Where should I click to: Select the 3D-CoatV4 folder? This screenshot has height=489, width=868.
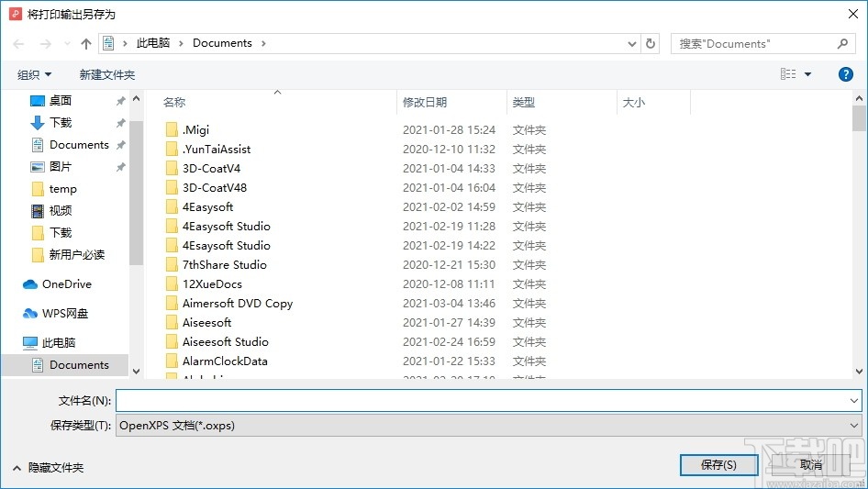click(211, 169)
